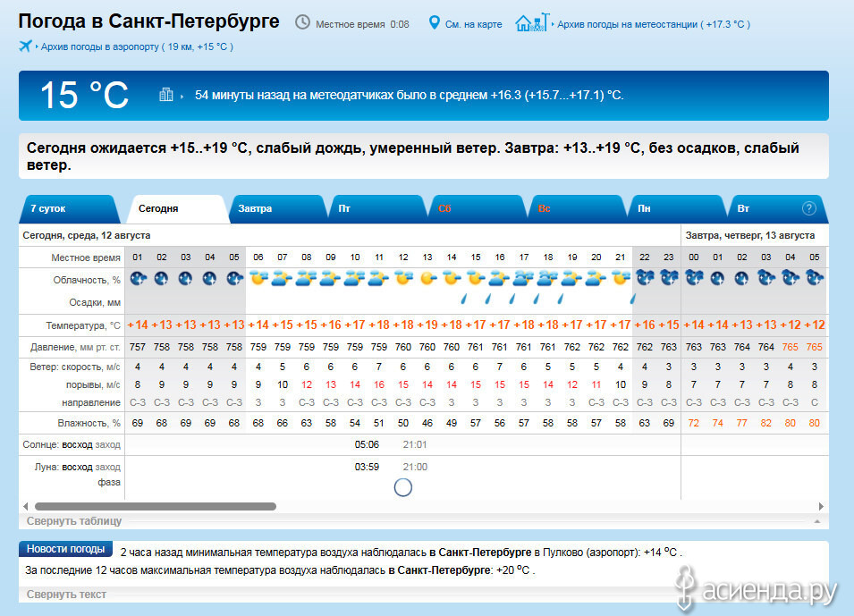
Task: Click humidity value 46 at hour 13
Action: pyautogui.click(x=427, y=423)
